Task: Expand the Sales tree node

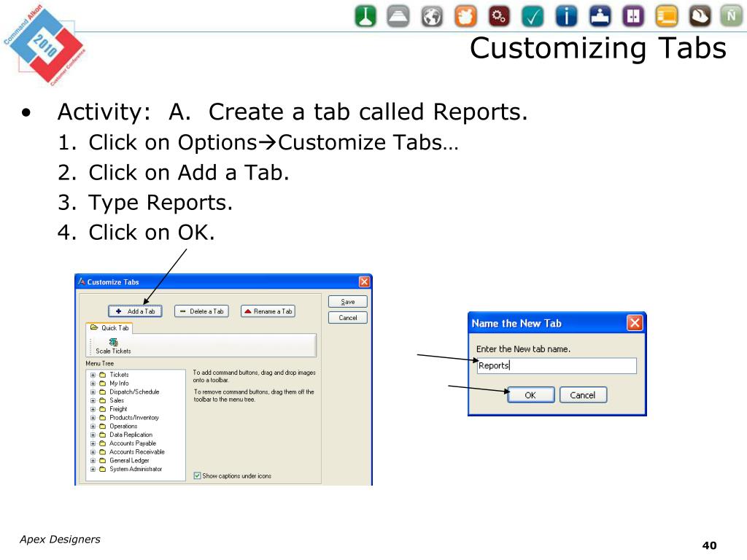Action: (93, 400)
